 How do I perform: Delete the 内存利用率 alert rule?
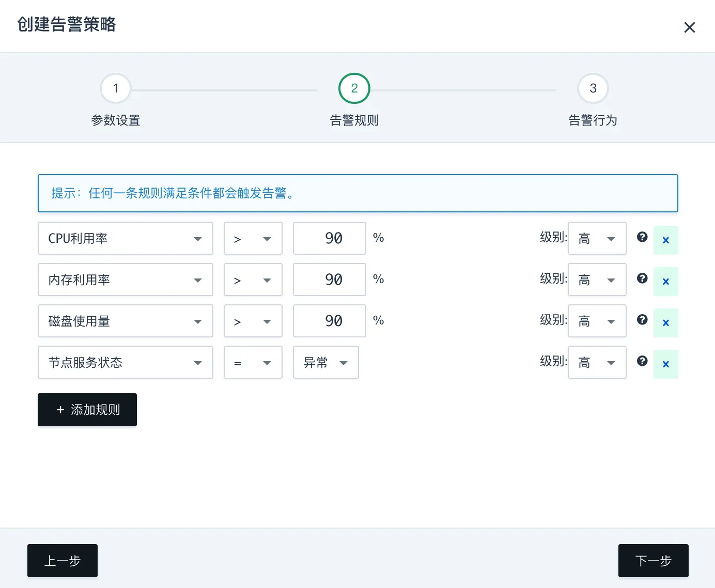[x=666, y=281]
